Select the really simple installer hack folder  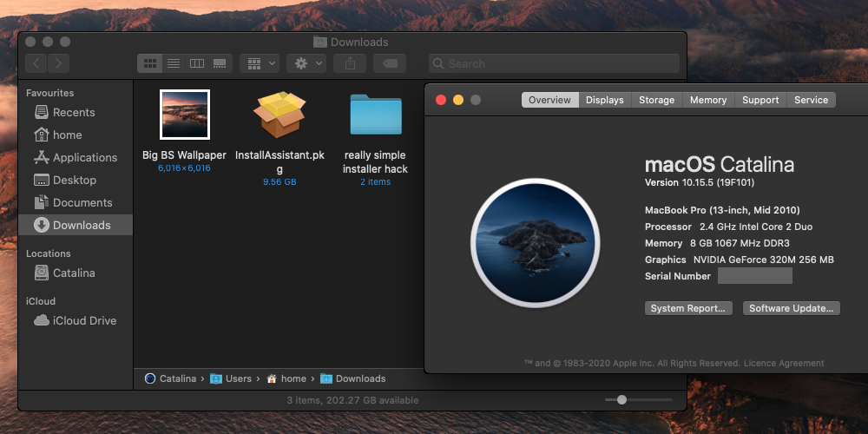376,115
